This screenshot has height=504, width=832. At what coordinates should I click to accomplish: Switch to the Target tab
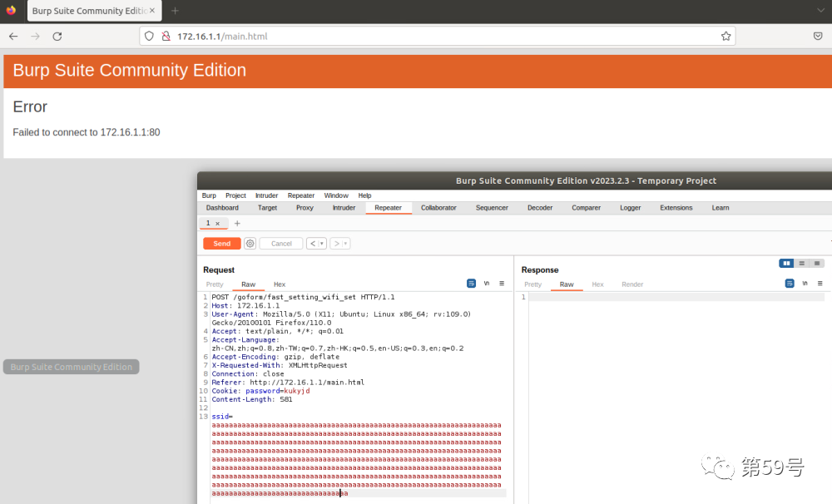click(267, 208)
